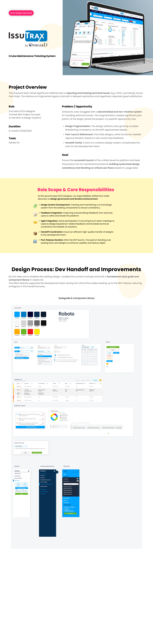This screenshot has width=153, height=644.
Task: Open the gear settings in dark Left Menu
Action: click(x=54, y=471)
